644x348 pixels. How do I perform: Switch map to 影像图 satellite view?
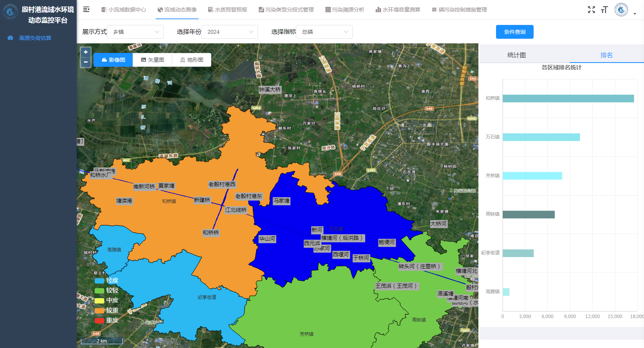[x=113, y=60]
